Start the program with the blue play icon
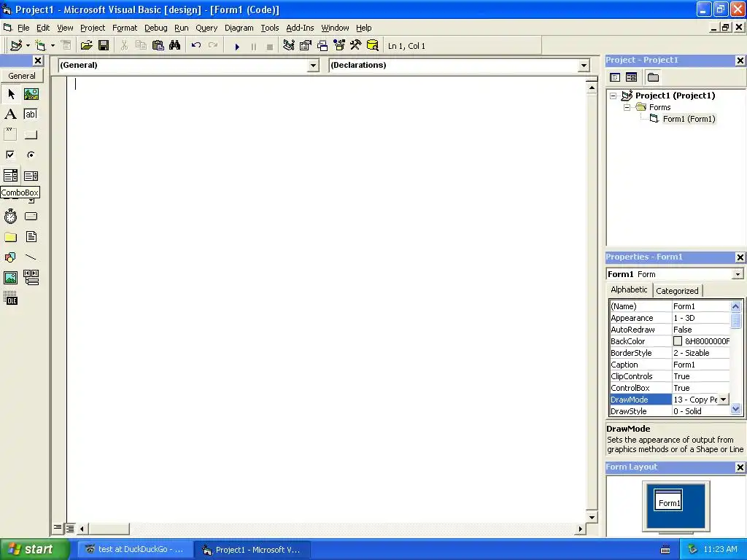Image resolution: width=747 pixels, height=560 pixels. coord(237,46)
